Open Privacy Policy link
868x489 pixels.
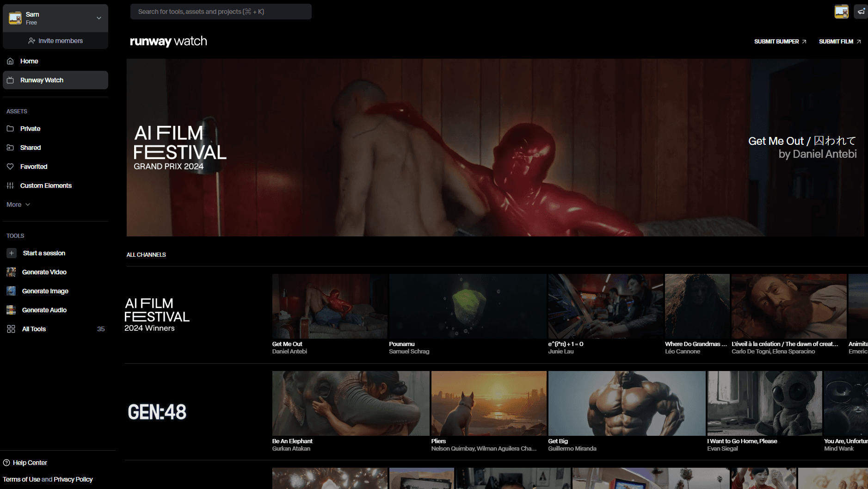[x=73, y=479]
